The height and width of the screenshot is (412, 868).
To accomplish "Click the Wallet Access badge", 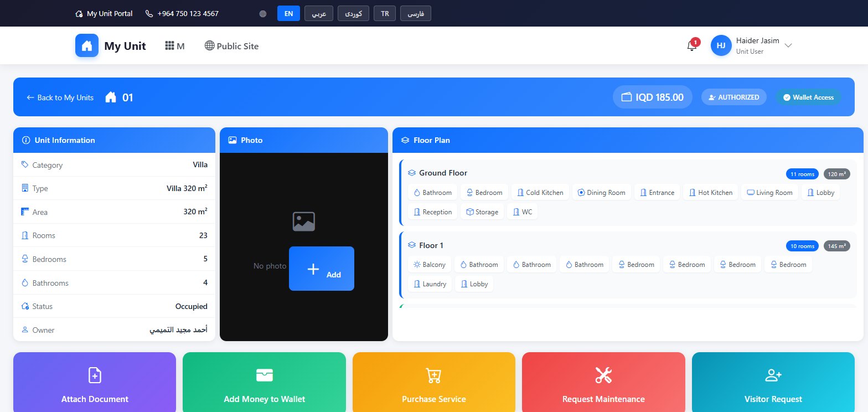I will click(808, 97).
